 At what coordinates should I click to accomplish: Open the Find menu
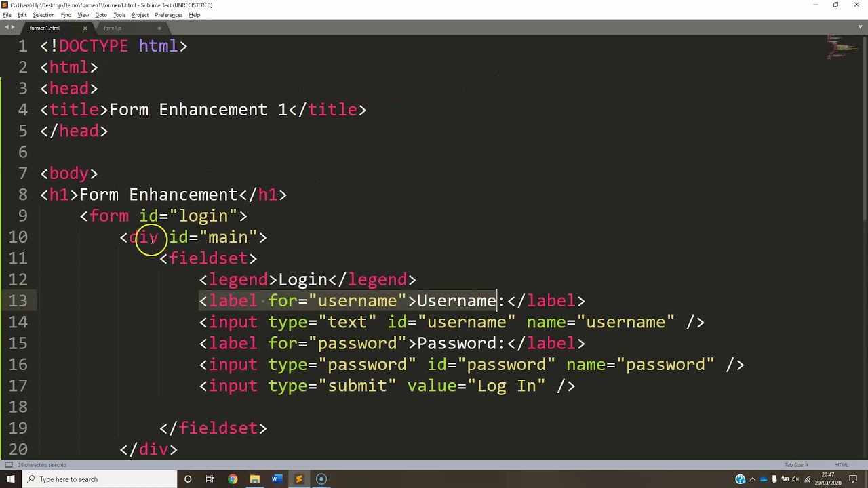[66, 15]
